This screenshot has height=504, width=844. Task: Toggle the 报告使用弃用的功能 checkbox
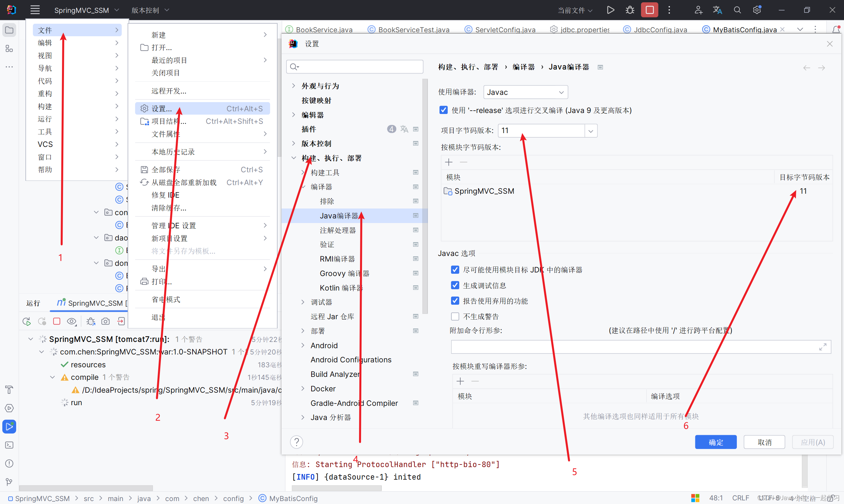455,301
